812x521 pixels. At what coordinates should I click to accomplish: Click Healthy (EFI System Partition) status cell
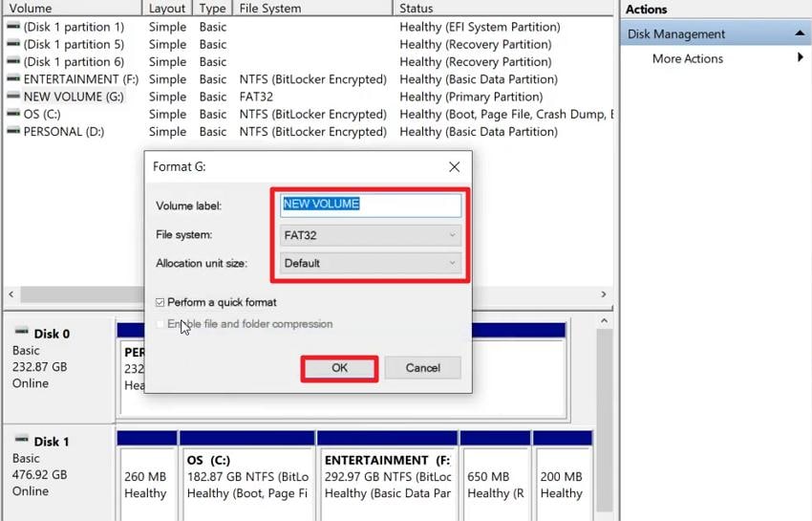pyautogui.click(x=480, y=27)
